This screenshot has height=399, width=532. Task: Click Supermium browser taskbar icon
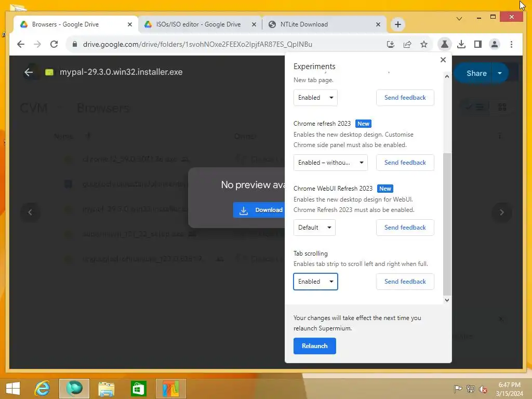tap(74, 389)
